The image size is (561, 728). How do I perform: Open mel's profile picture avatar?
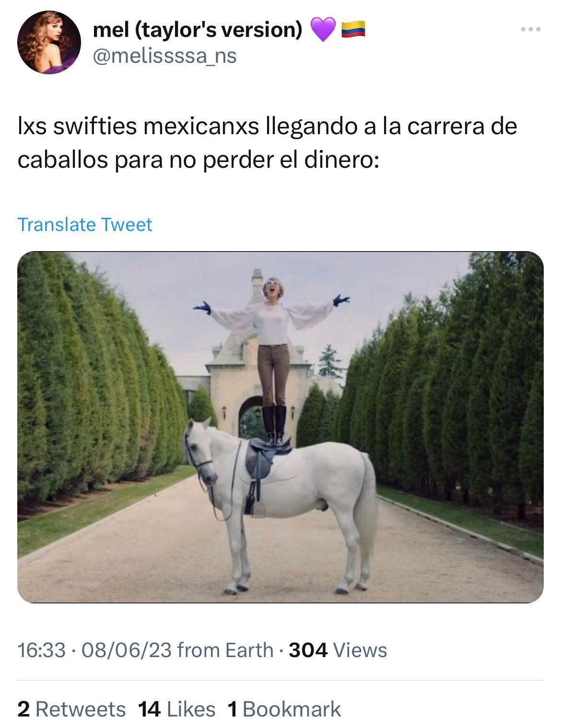coord(49,42)
